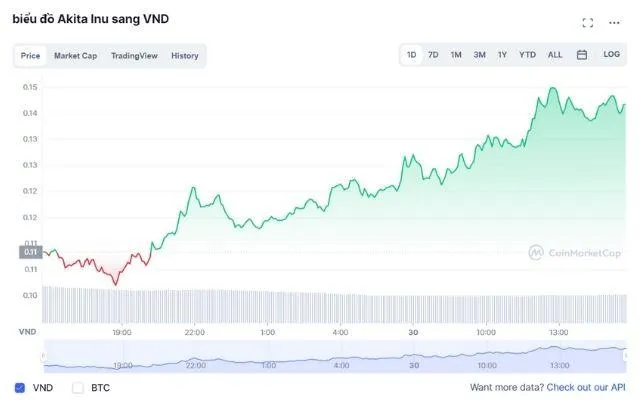Open the Check out our API link
The height and width of the screenshot is (400, 640).
pos(586,387)
